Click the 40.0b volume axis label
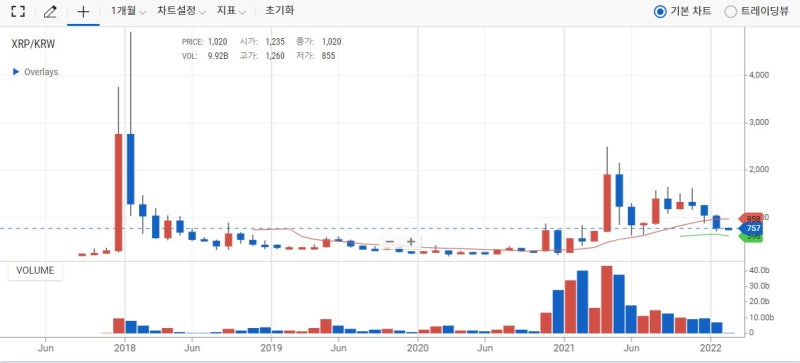 [759, 270]
